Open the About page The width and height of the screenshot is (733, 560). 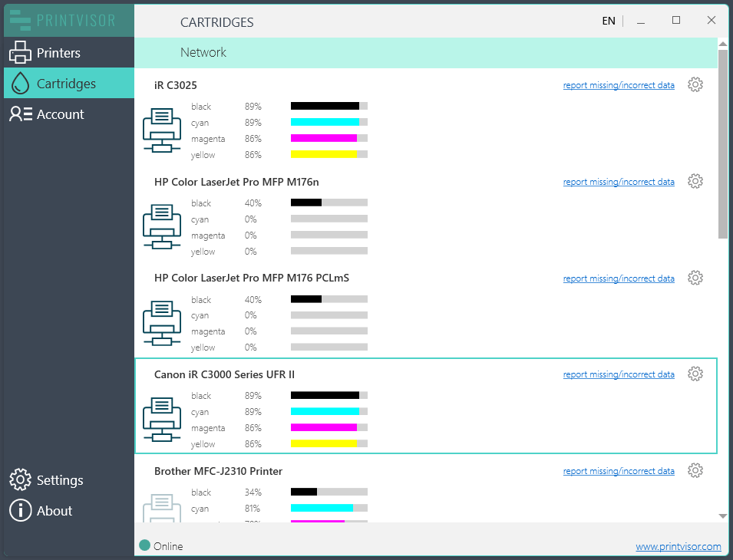54,511
